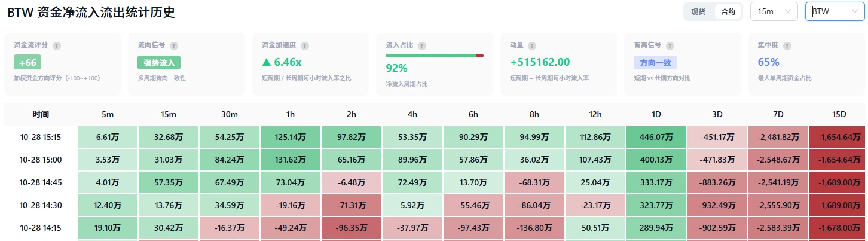Open the 15m interval dropdown
The width and height of the screenshot is (868, 241).
(x=774, y=11)
